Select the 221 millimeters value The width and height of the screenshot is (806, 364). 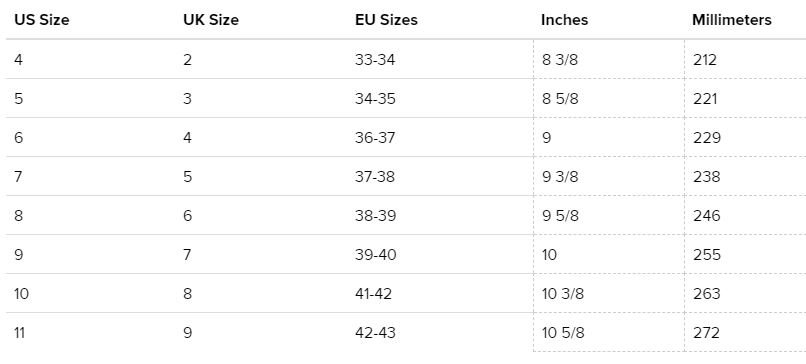click(705, 99)
